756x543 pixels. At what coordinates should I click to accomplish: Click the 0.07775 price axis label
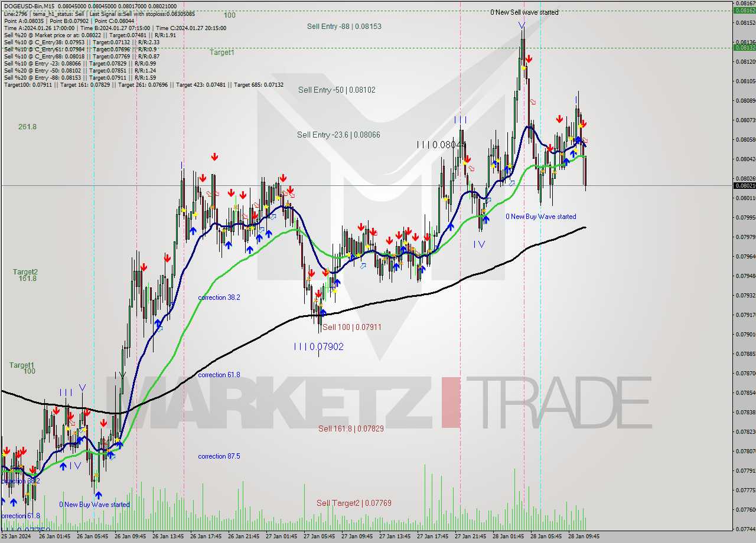click(747, 490)
